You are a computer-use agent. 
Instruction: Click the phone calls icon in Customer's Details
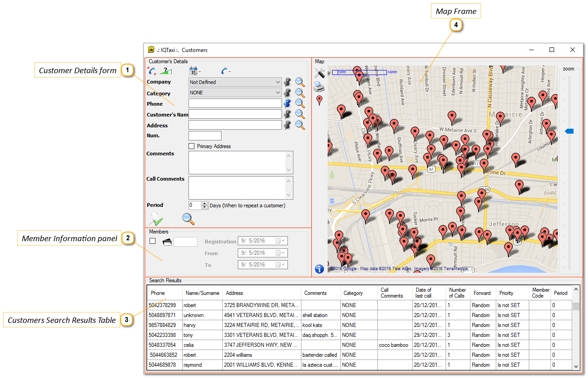152,71
